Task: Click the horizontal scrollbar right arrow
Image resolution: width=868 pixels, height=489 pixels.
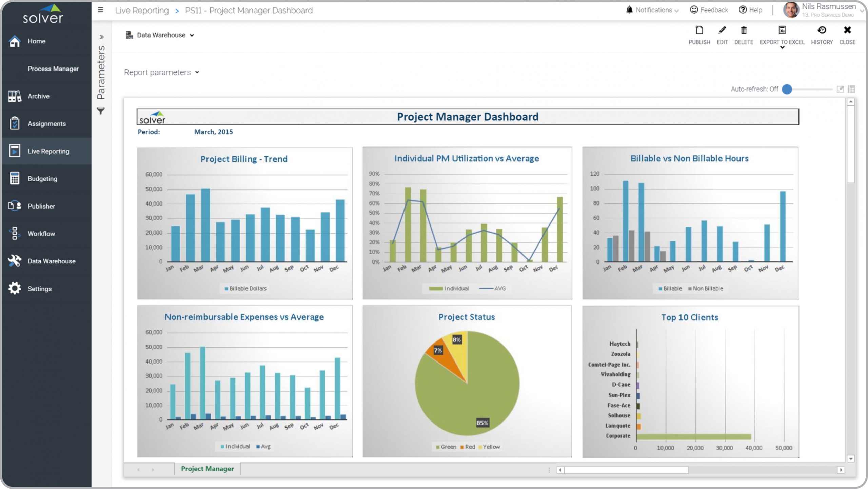Action: (841, 470)
